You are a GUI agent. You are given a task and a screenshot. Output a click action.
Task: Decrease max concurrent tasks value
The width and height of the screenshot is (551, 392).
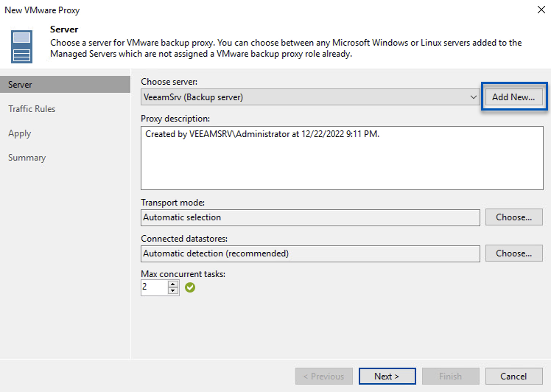[173, 291]
